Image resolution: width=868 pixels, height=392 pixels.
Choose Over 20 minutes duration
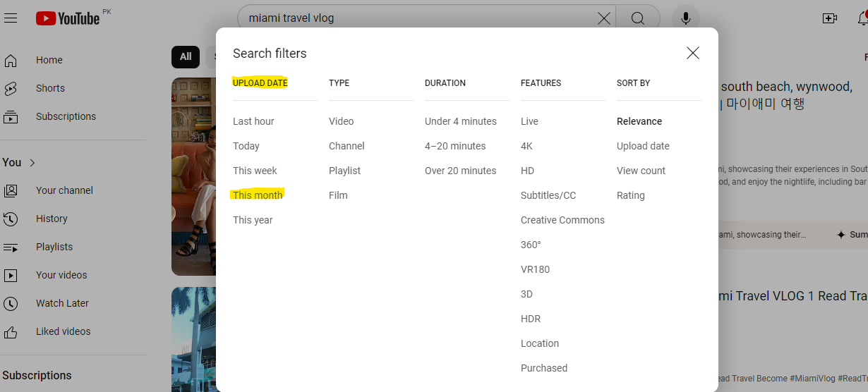point(460,171)
